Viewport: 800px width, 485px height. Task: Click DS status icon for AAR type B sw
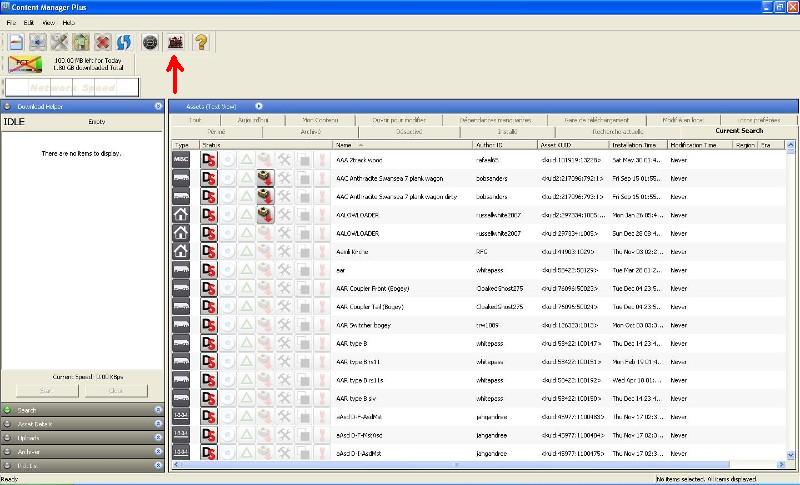(x=209, y=398)
